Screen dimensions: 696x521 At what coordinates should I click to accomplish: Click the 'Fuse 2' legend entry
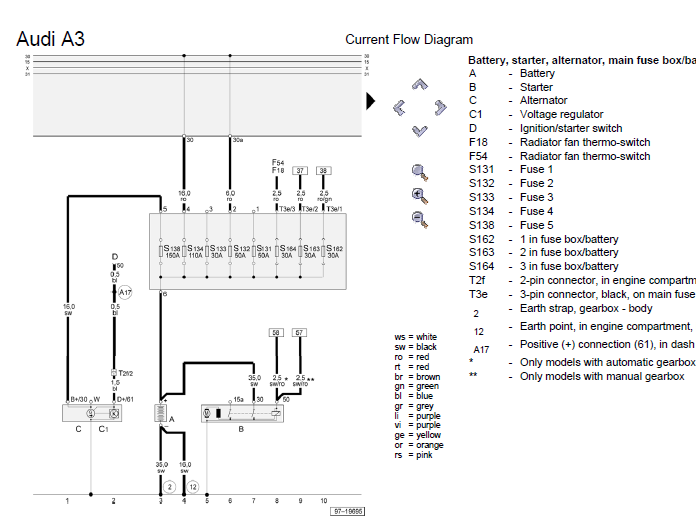click(536, 183)
